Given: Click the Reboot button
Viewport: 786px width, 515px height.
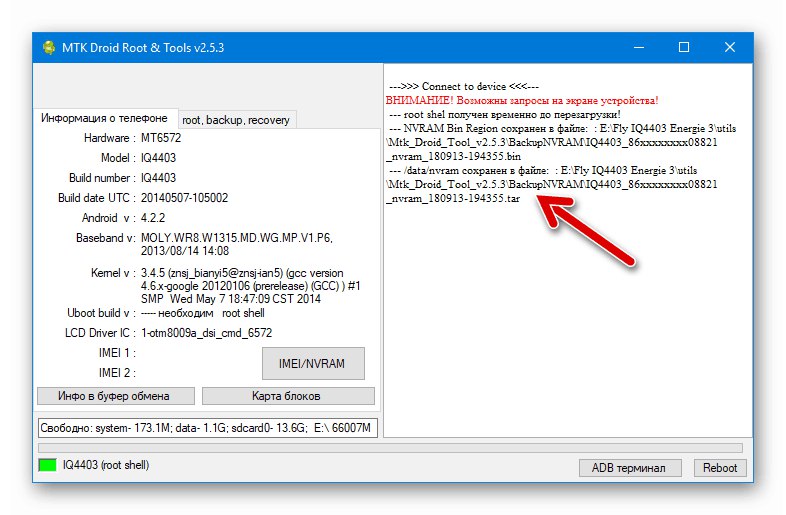Looking at the screenshot, I should pyautogui.click(x=720, y=467).
